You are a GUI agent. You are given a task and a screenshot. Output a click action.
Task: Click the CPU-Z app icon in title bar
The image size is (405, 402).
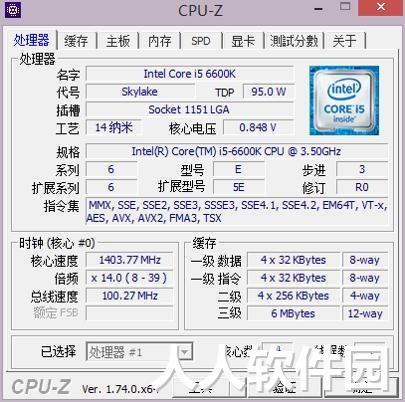click(x=13, y=10)
